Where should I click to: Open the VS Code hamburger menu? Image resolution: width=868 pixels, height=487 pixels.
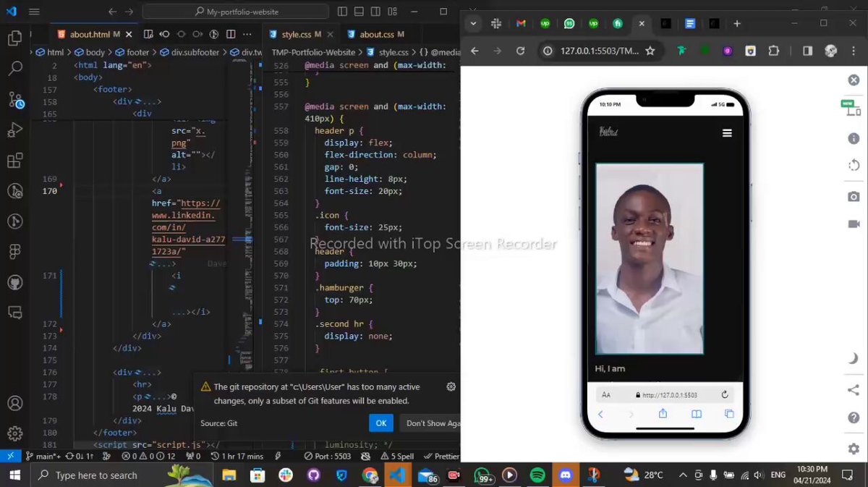click(x=35, y=12)
